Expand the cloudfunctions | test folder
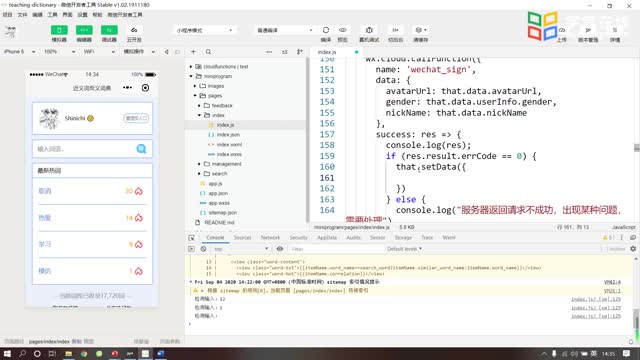Screen dimensions: 640x360 point(191,67)
